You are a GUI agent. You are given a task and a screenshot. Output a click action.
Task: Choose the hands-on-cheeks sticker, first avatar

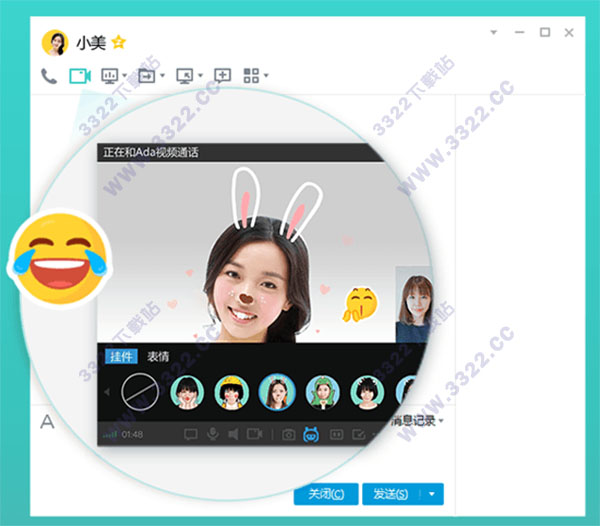tap(187, 392)
